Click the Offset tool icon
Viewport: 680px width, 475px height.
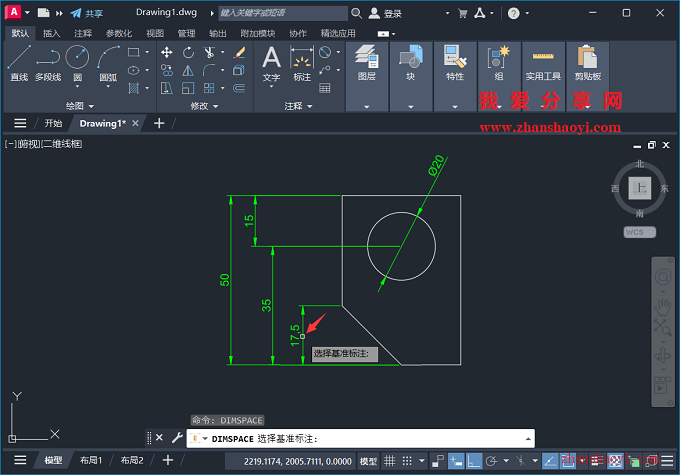[x=239, y=88]
